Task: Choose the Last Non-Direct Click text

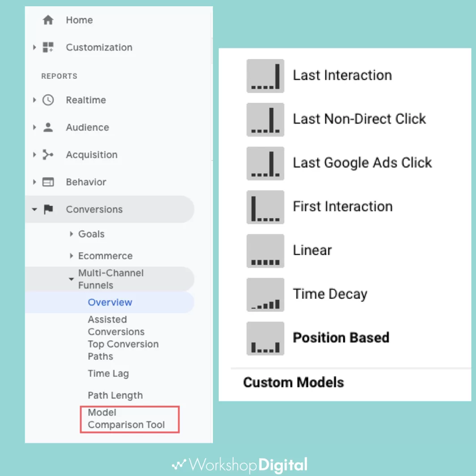Action: 359,119
